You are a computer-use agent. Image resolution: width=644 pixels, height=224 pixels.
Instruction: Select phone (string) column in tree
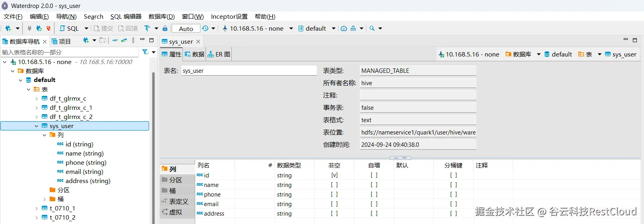pos(86,162)
